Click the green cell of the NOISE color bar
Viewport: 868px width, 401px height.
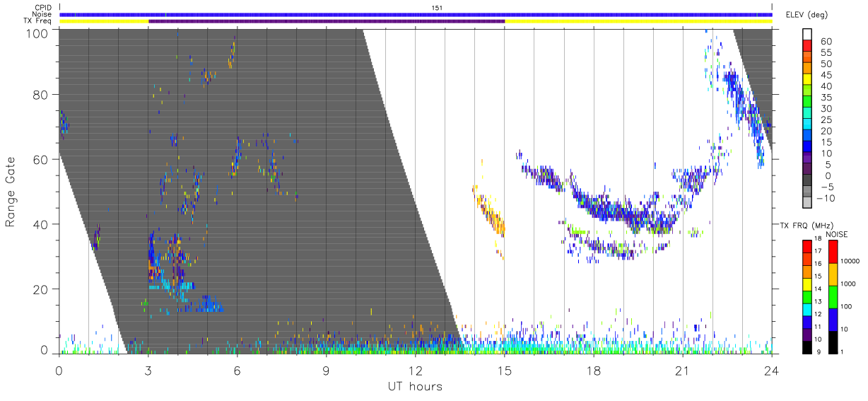click(832, 296)
